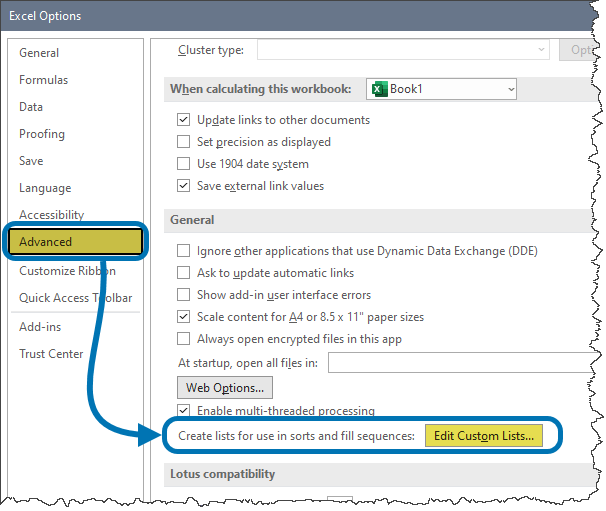Open Quick Access Toolbar settings
This screenshot has width=606, height=511.
pos(75,298)
